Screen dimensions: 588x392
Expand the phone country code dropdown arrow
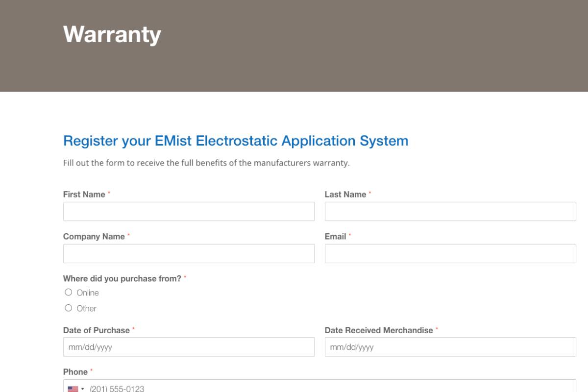(x=81, y=389)
